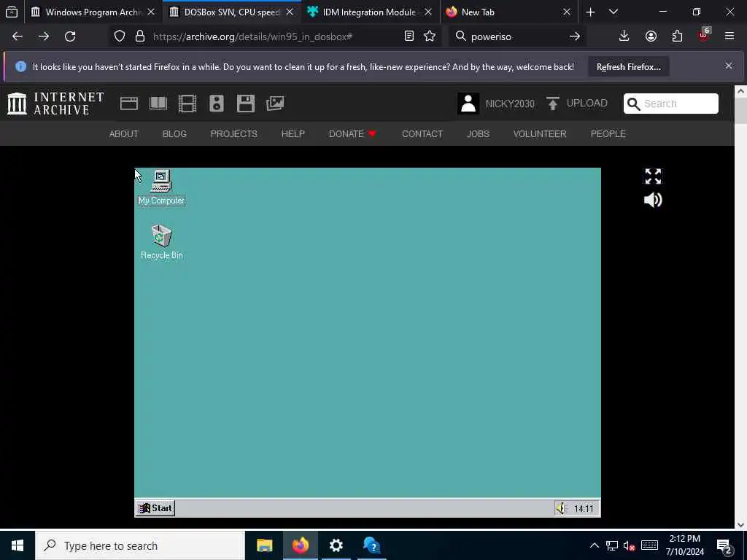Viewport: 747px width, 560px height.
Task: Click the Windows 95 tray volume icon
Action: click(x=562, y=508)
